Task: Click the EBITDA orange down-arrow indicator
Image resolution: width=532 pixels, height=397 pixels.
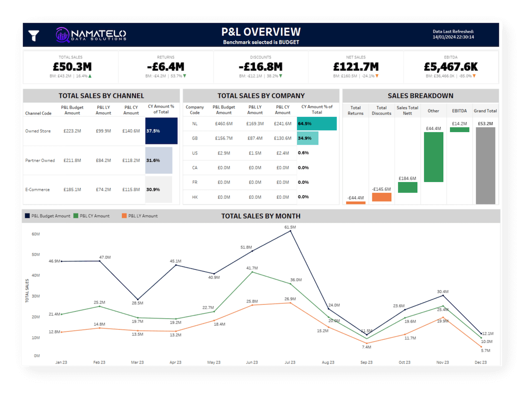Action: (474, 76)
